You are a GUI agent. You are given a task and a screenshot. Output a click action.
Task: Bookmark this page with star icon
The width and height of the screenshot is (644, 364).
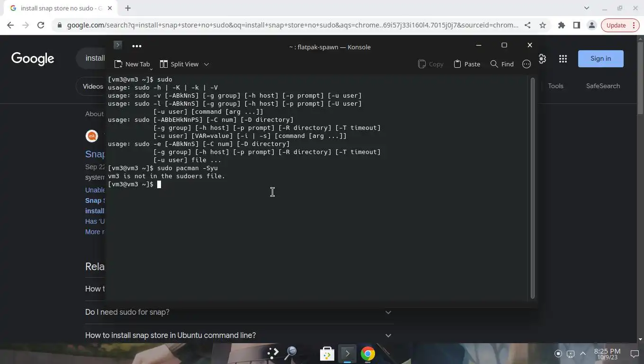(x=543, y=25)
